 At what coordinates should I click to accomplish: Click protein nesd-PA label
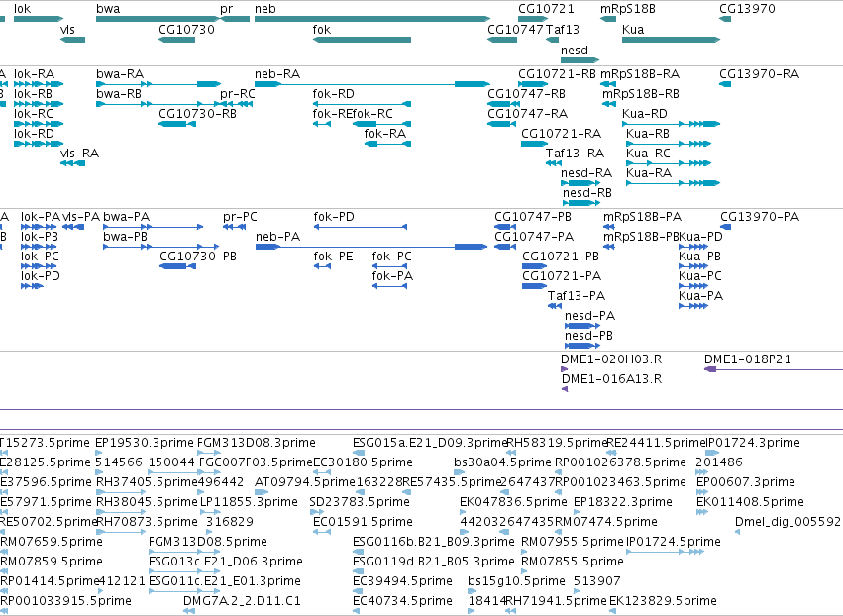coord(589,316)
